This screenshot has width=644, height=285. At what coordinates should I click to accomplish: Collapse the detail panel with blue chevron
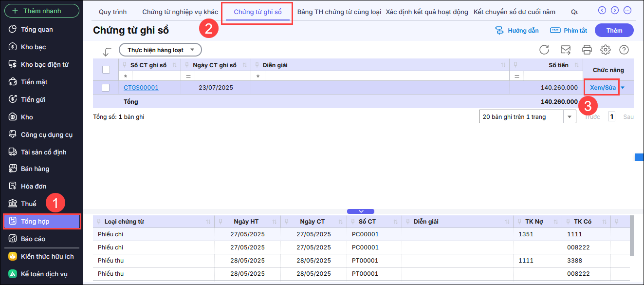click(361, 211)
